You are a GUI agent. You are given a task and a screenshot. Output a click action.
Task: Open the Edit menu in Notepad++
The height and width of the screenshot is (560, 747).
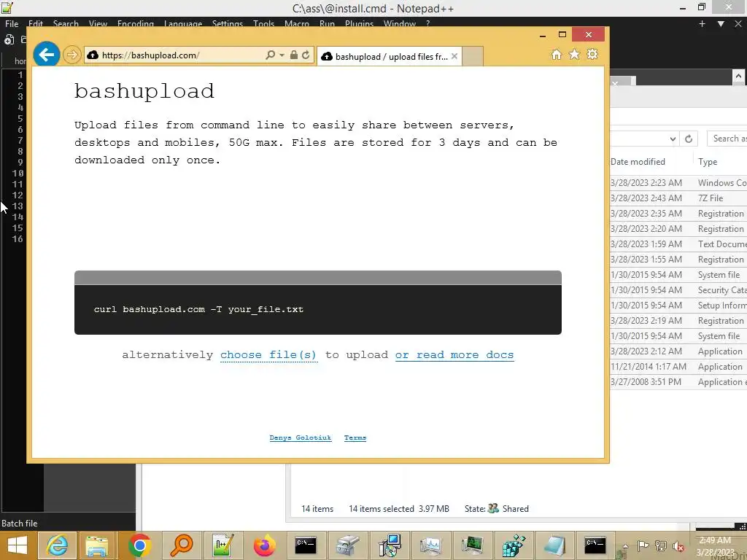coord(36,23)
